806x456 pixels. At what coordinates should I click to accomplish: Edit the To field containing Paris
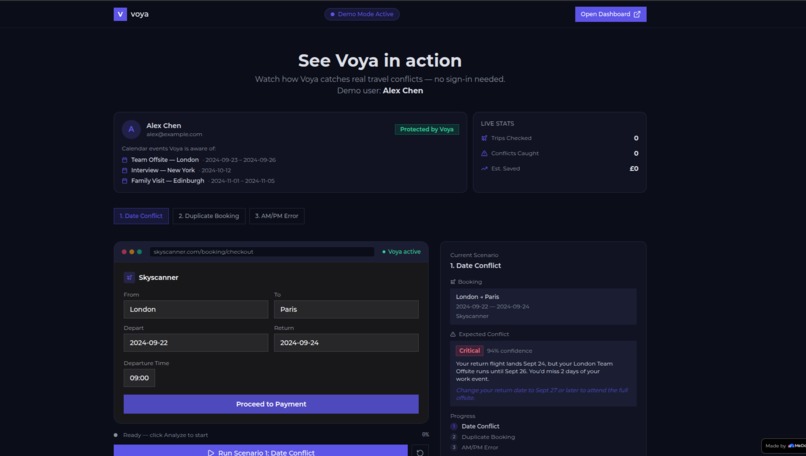[x=346, y=309]
